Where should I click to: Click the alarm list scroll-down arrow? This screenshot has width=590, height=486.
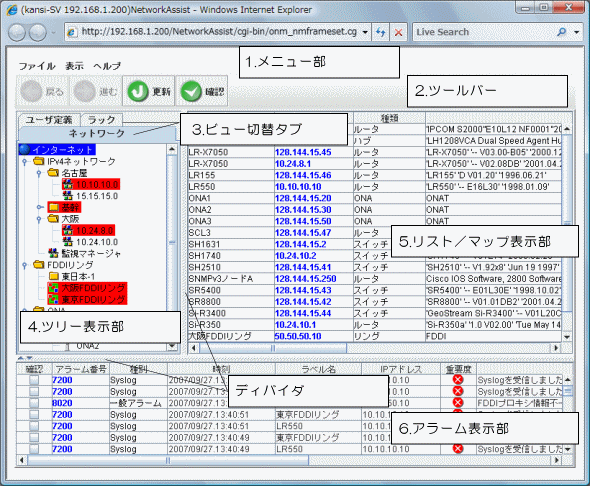click(x=567, y=449)
